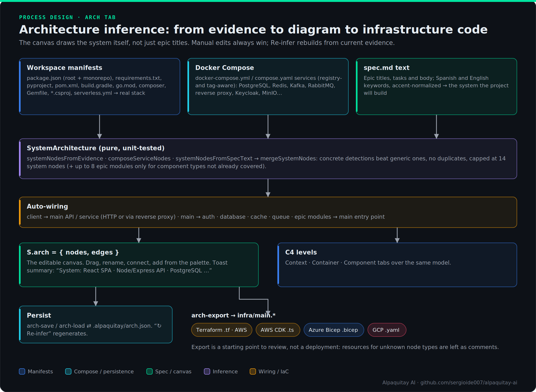The width and height of the screenshot is (536, 392).
Task: Click the Epic titles, tasks and body description
Action: (x=436, y=86)
